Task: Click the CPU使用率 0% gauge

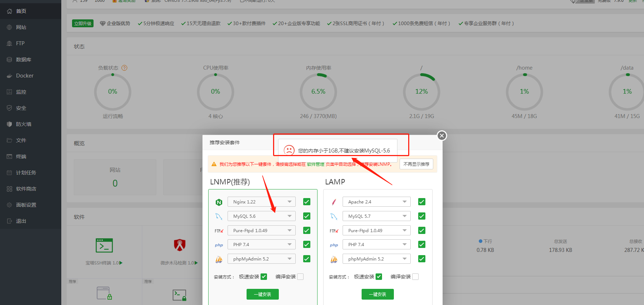Action: 215,92
